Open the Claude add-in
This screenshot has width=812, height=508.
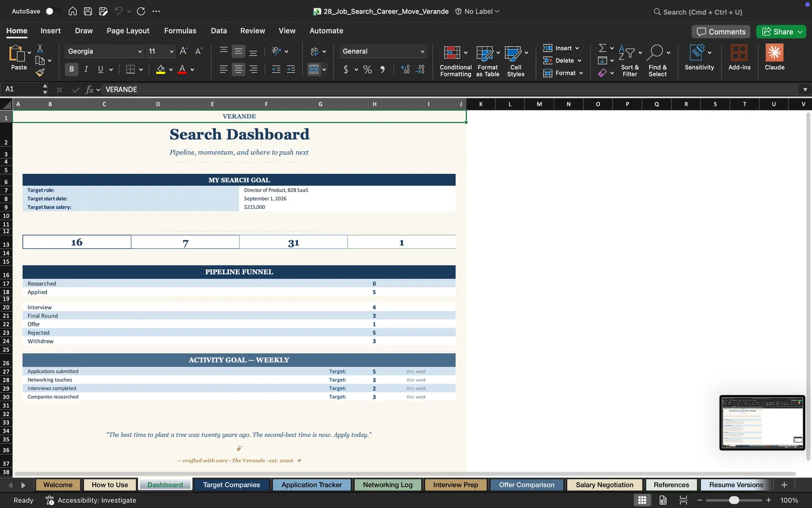tap(774, 57)
